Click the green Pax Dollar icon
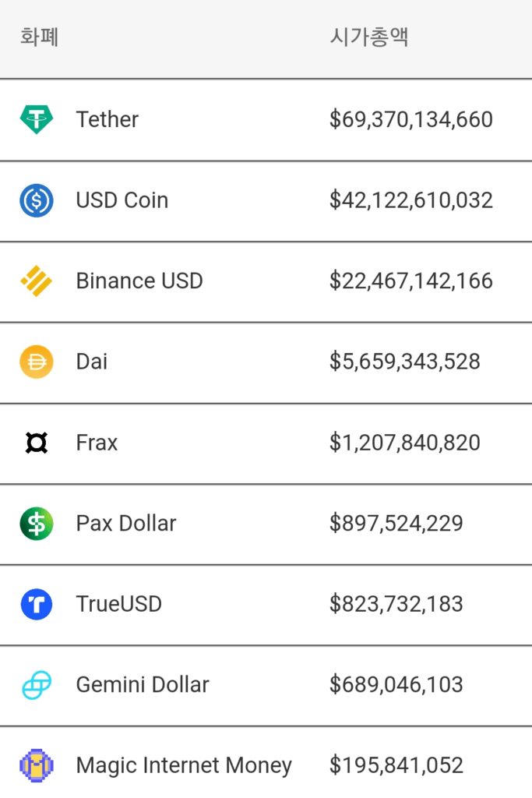The width and height of the screenshot is (532, 798). pos(36,524)
